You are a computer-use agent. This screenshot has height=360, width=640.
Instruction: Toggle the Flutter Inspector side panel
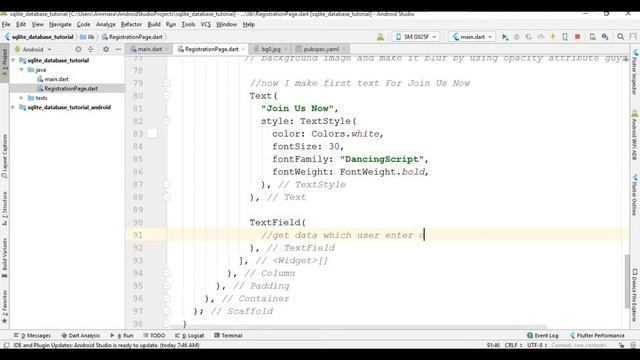(635, 73)
